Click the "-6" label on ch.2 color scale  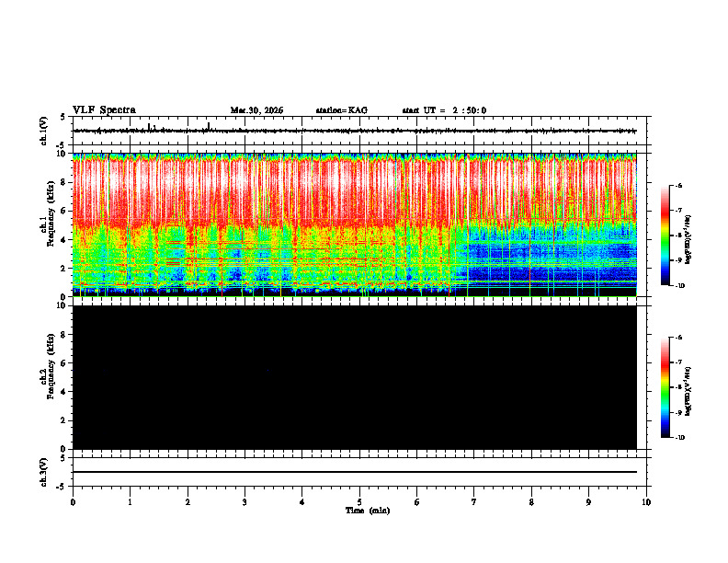tap(678, 338)
